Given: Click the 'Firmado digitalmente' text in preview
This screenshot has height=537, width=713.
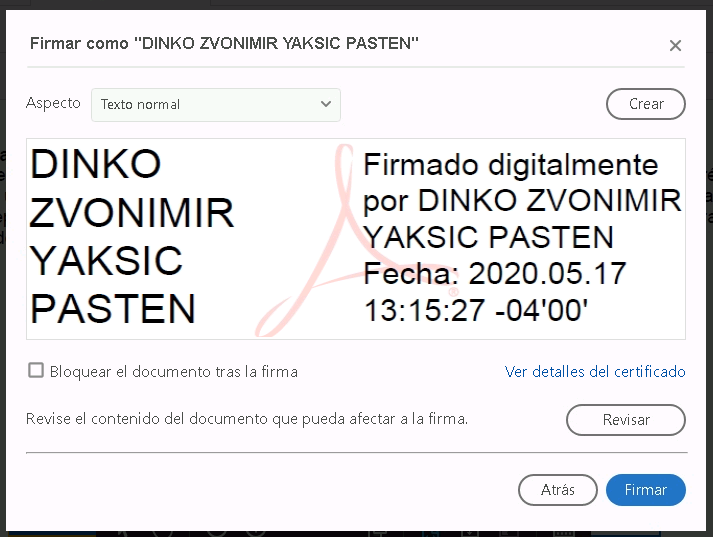Looking at the screenshot, I should [x=511, y=165].
